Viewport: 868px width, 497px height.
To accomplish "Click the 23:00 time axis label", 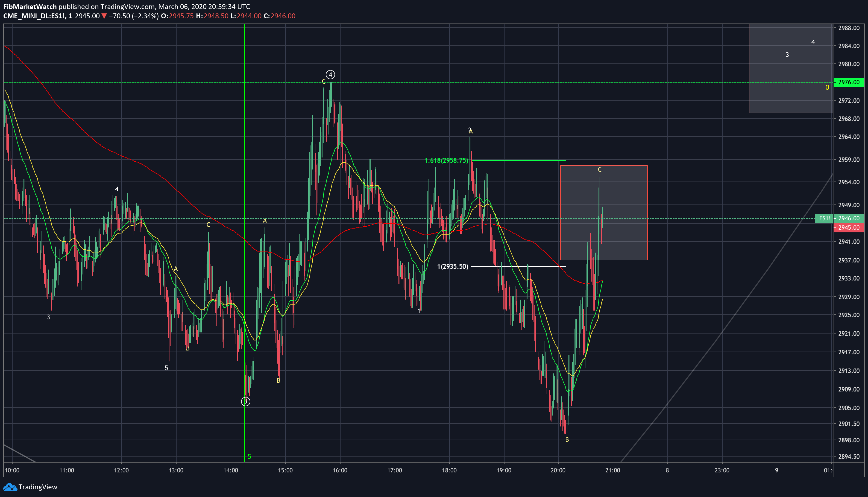I will coord(722,470).
